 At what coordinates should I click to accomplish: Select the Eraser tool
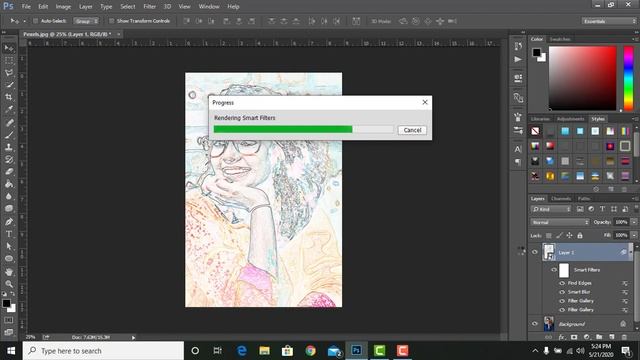[9, 171]
